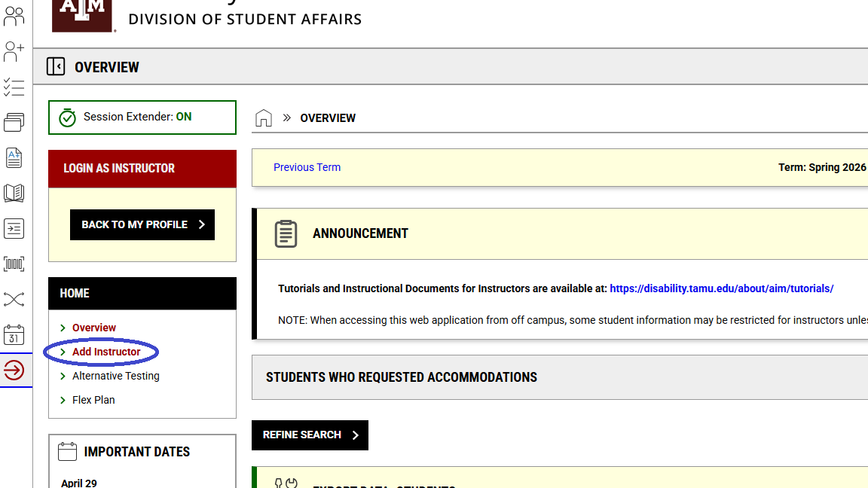The image size is (868, 488).
Task: Click the stacked cards icon in sidebar
Action: tap(14, 122)
